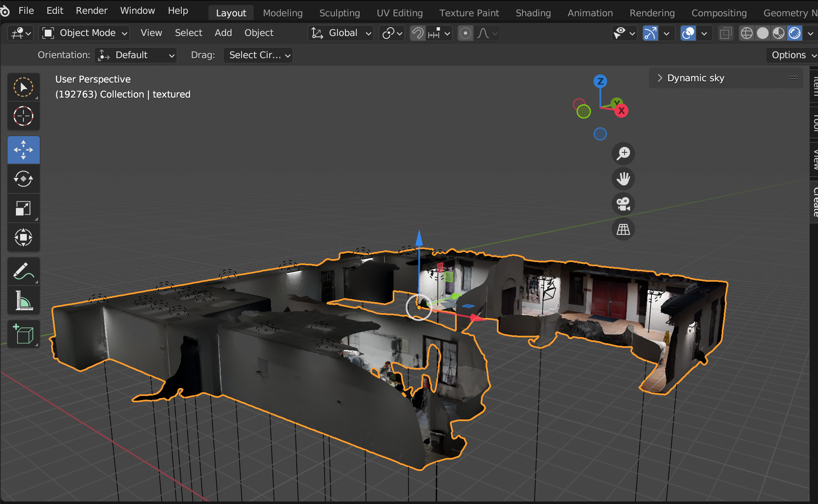Select the Annotate pencil tool
Image resolution: width=818 pixels, height=504 pixels.
(x=23, y=271)
